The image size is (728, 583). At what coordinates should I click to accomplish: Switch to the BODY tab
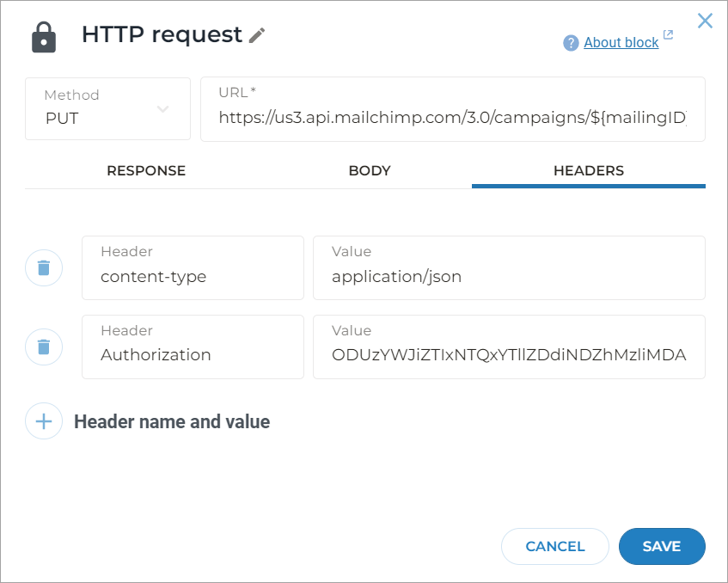(x=370, y=170)
